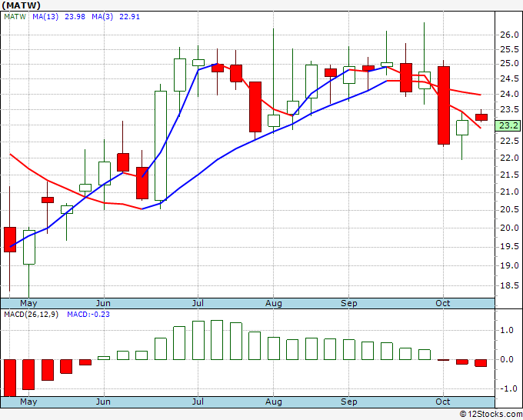Click Aug on the MACD panel time axis
This screenshot has height=420, width=523.
pyautogui.click(x=274, y=402)
